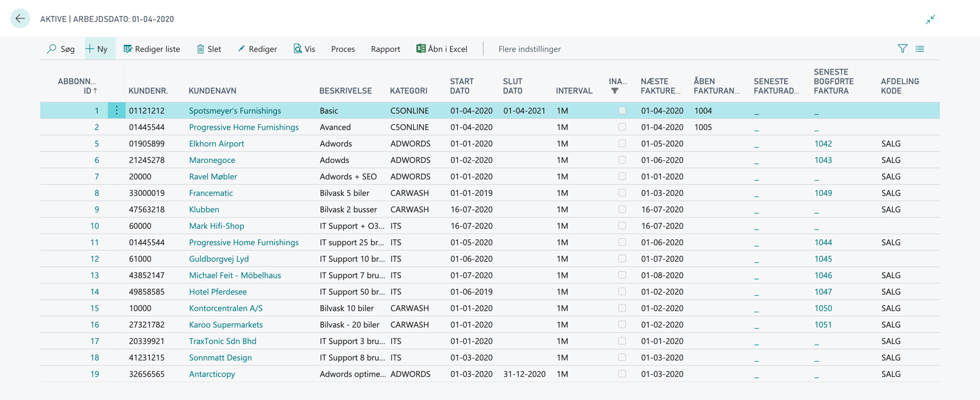Select open invoice number 1005 cell

coord(703,127)
